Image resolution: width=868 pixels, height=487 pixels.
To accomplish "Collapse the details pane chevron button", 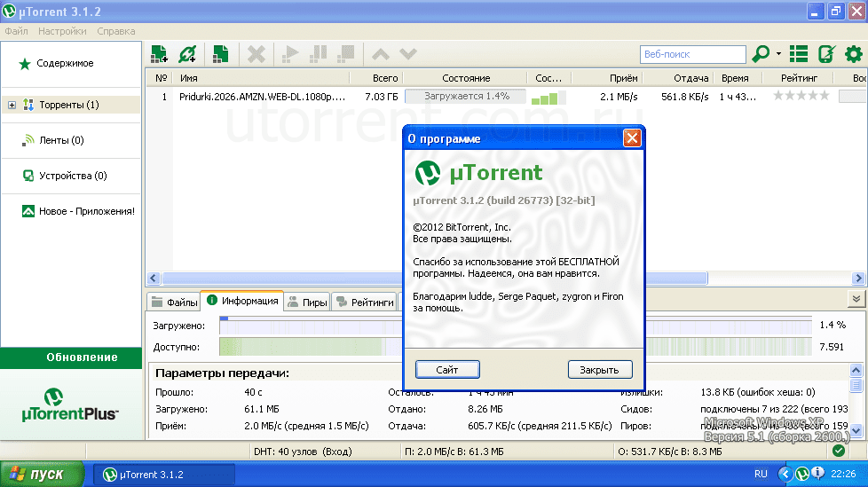I will point(856,299).
